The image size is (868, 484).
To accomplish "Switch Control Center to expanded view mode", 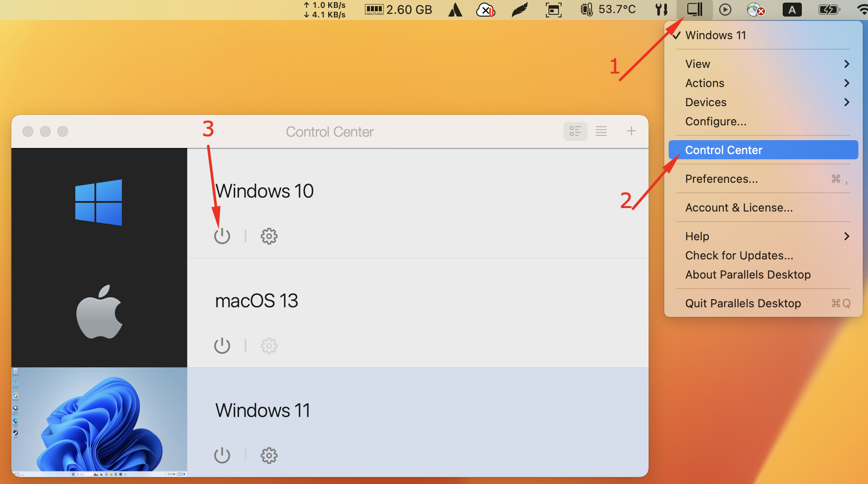I will (x=575, y=131).
